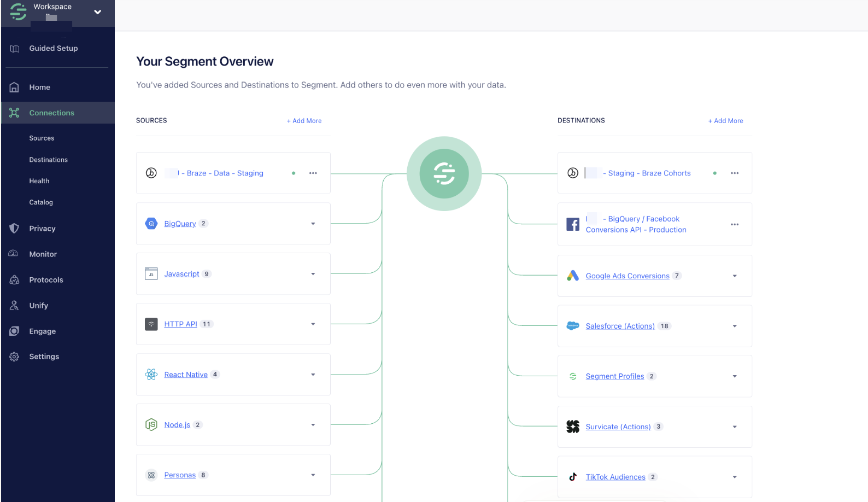
Task: Open more options for Facebook Conversions API destination
Action: [735, 224]
